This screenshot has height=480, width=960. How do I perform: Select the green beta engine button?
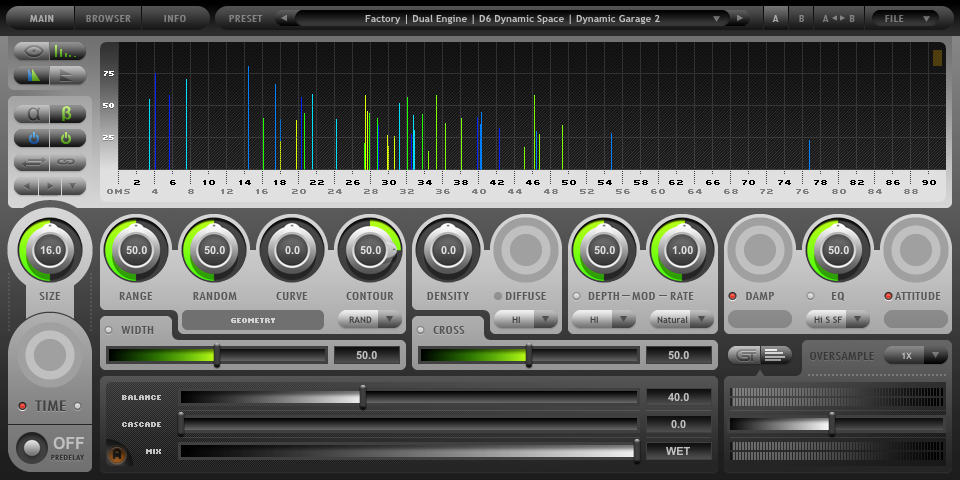[67, 114]
